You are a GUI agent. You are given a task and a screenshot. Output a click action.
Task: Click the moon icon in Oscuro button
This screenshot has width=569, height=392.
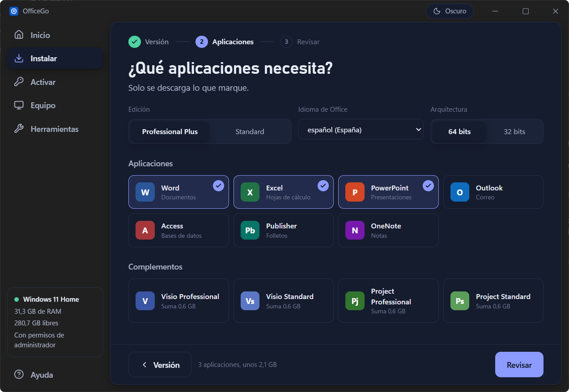437,11
